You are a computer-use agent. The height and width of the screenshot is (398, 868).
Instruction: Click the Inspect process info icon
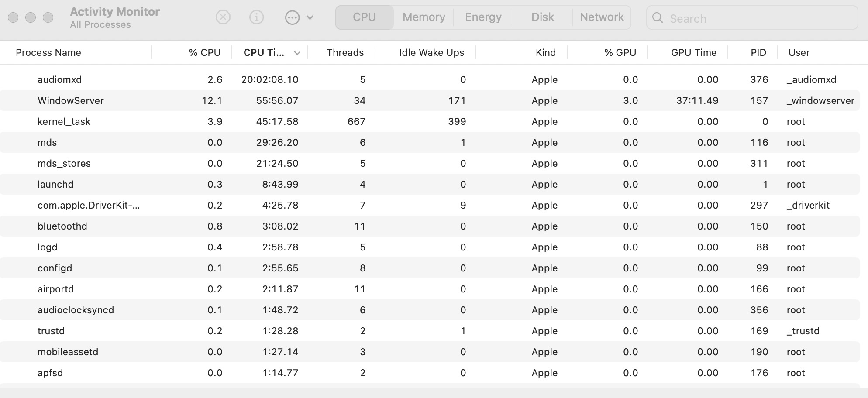(256, 17)
